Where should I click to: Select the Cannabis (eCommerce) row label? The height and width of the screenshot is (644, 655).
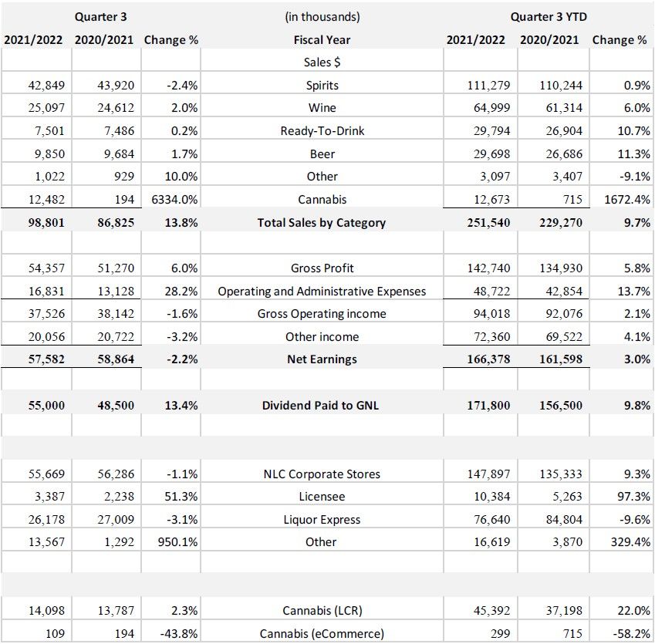click(x=322, y=634)
